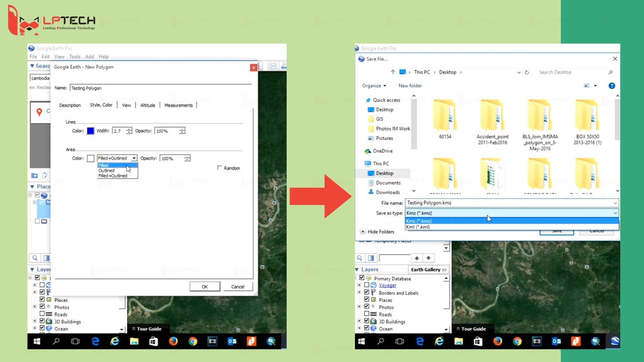Switch to the Description tab
644x362 pixels.
(x=70, y=105)
